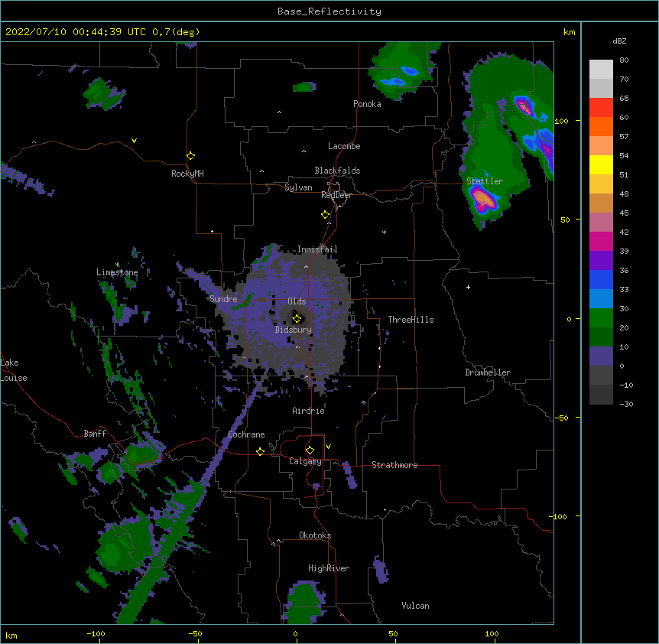Screen dimensions: 659x644
Task: Click the yellow diamond marker above RockyMH label
Action: (190, 156)
